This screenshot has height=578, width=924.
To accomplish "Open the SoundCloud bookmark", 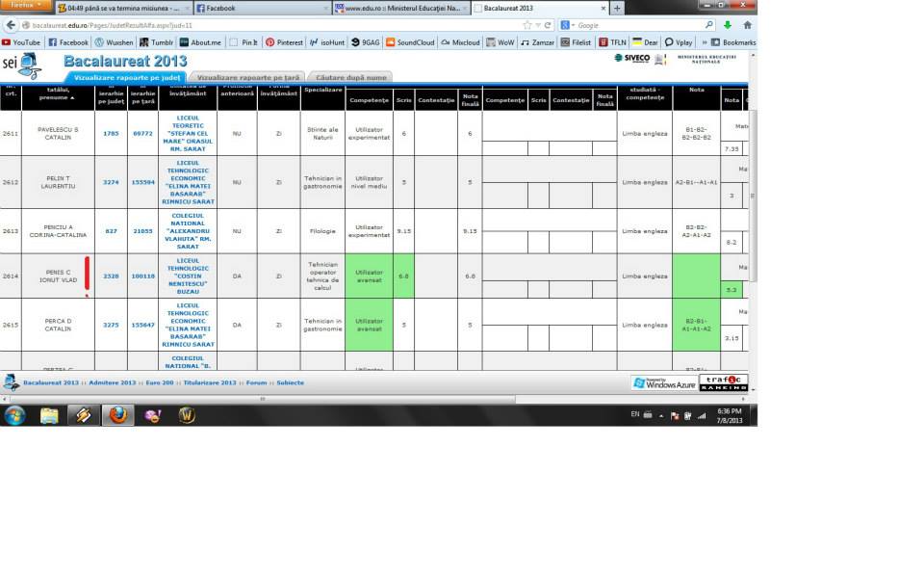I will point(409,42).
